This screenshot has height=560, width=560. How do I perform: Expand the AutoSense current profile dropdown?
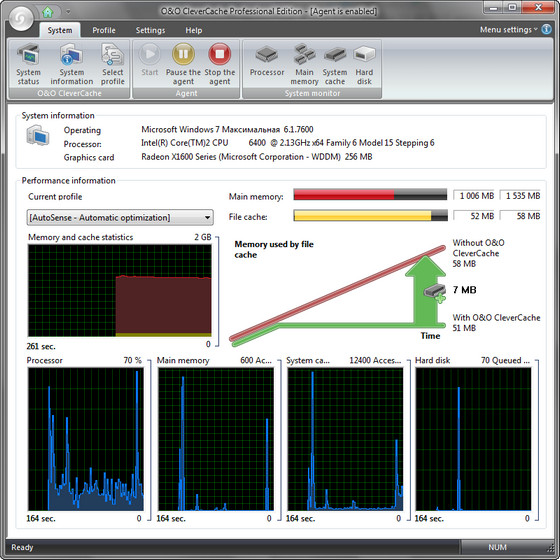click(x=120, y=218)
